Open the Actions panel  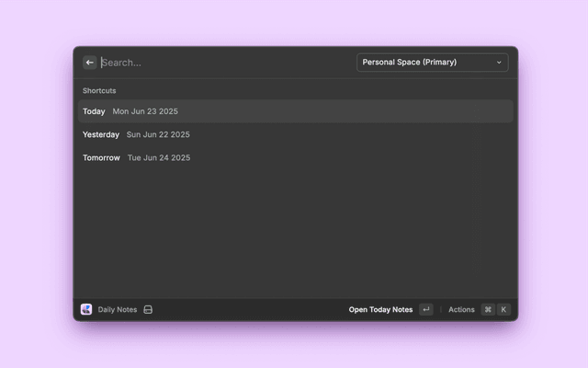point(461,310)
